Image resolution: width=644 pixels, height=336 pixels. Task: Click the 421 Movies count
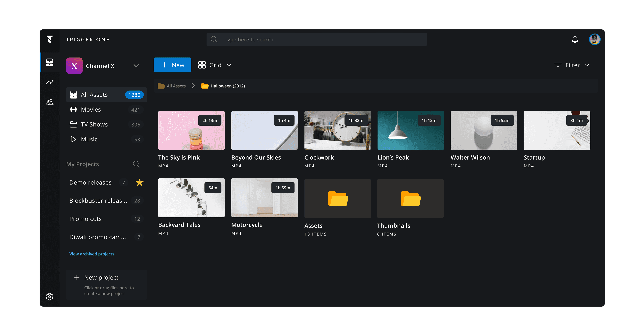[136, 110]
